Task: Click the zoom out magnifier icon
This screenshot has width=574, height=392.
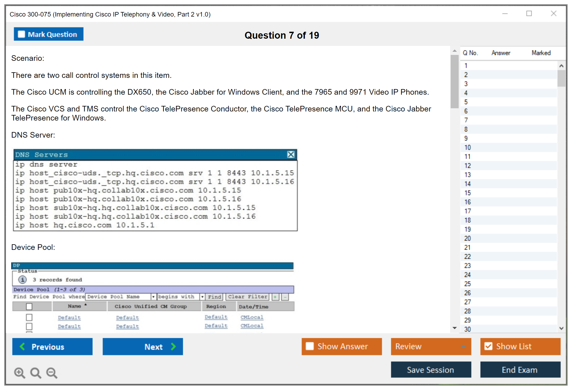Action: (52, 373)
